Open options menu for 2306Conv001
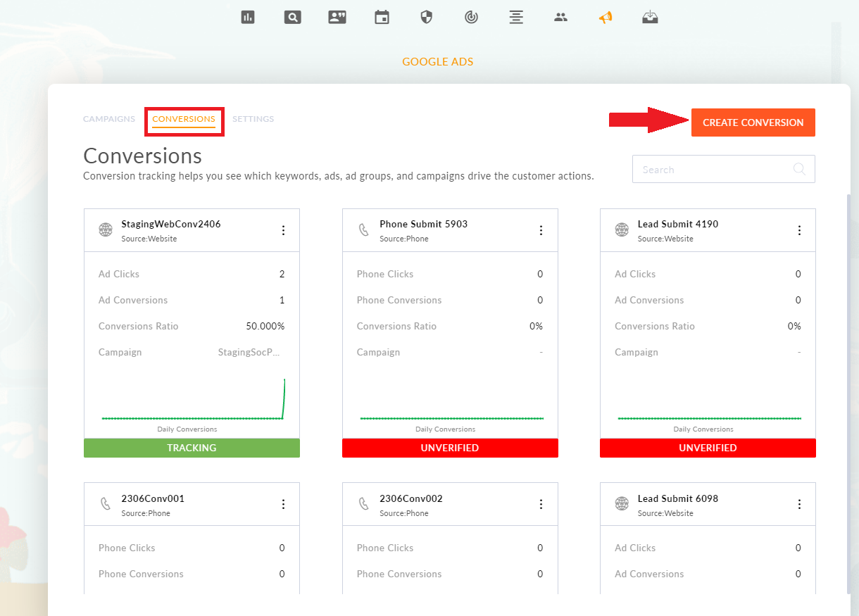This screenshot has width=859, height=616. pos(283,504)
